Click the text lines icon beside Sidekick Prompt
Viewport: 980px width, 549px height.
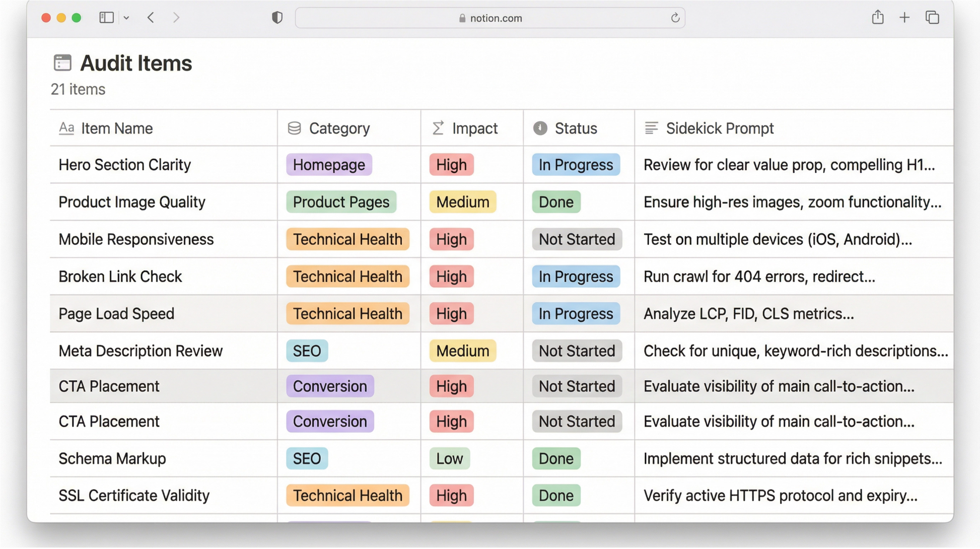pos(652,128)
